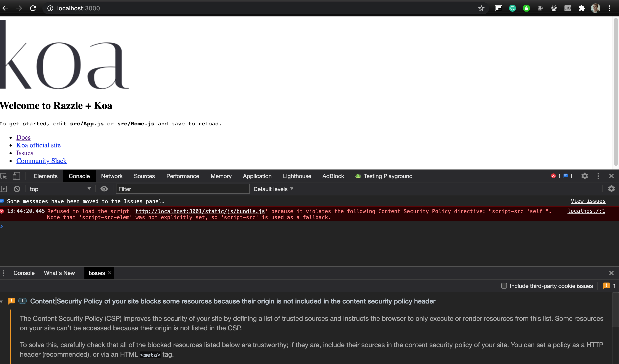Open the Grammarly extension
The image size is (619, 364).
point(512,8)
